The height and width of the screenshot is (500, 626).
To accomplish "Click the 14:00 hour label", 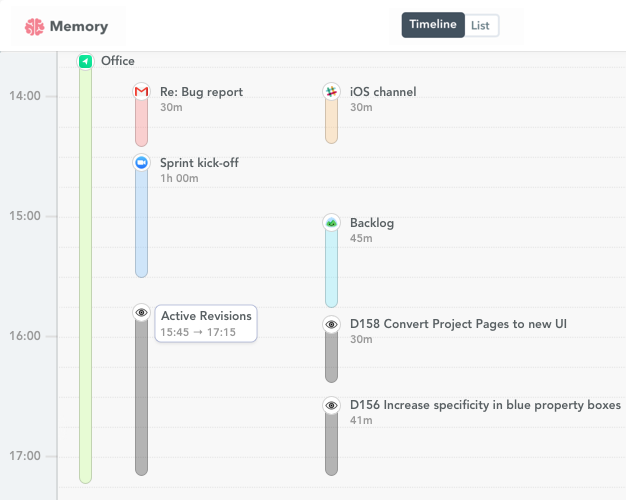I will [25, 96].
